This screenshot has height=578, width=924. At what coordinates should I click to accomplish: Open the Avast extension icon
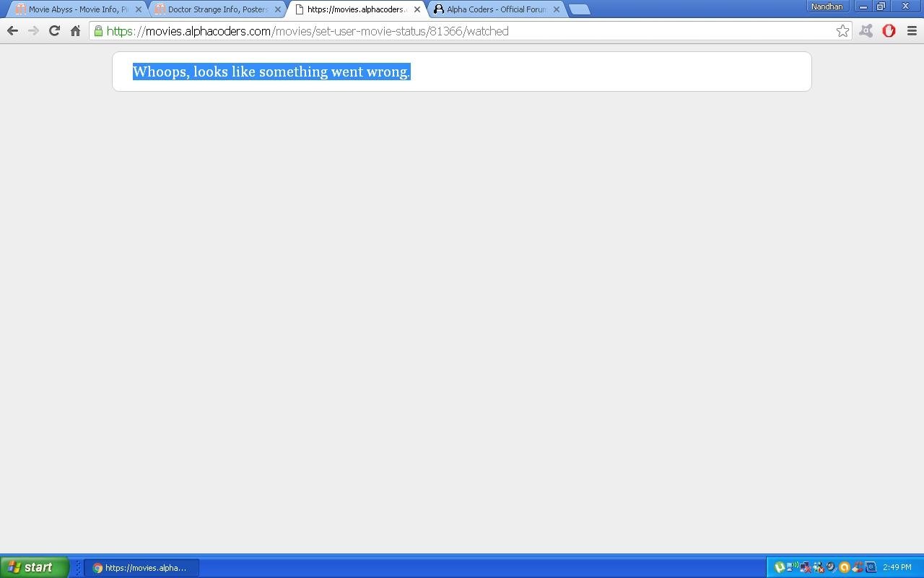(x=866, y=31)
